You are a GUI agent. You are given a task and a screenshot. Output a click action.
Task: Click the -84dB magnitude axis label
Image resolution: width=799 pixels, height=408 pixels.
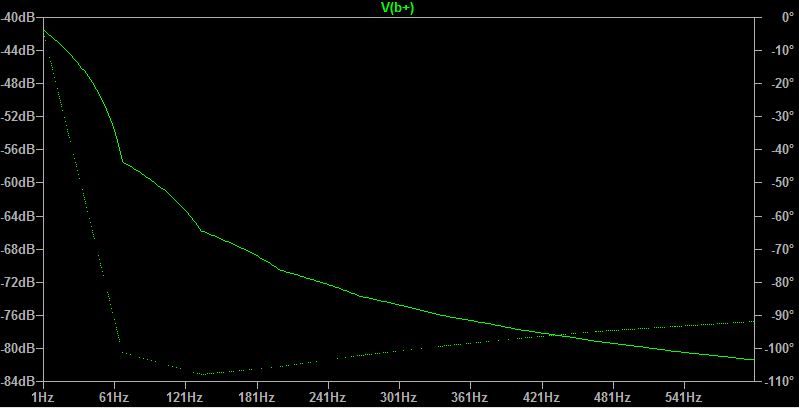point(17,382)
